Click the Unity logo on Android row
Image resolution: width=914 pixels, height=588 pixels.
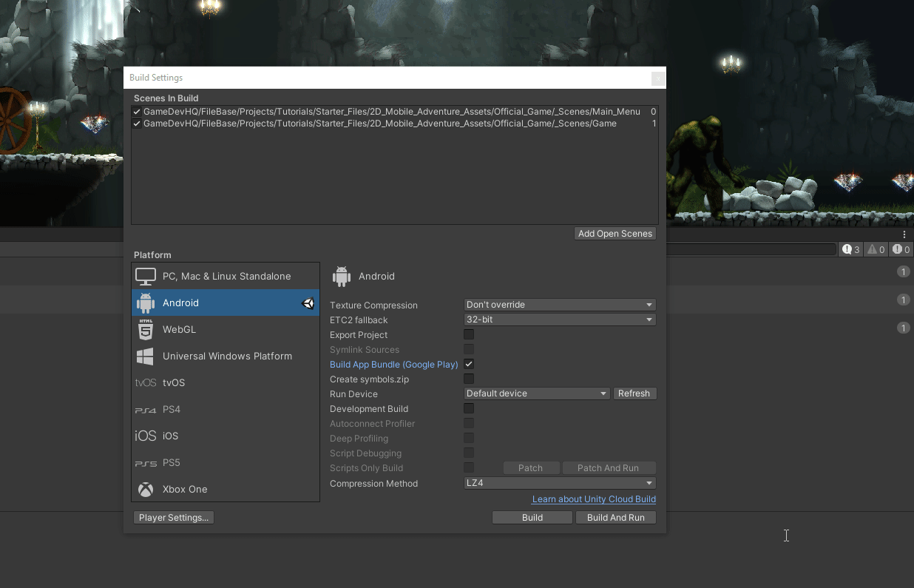[x=308, y=303]
